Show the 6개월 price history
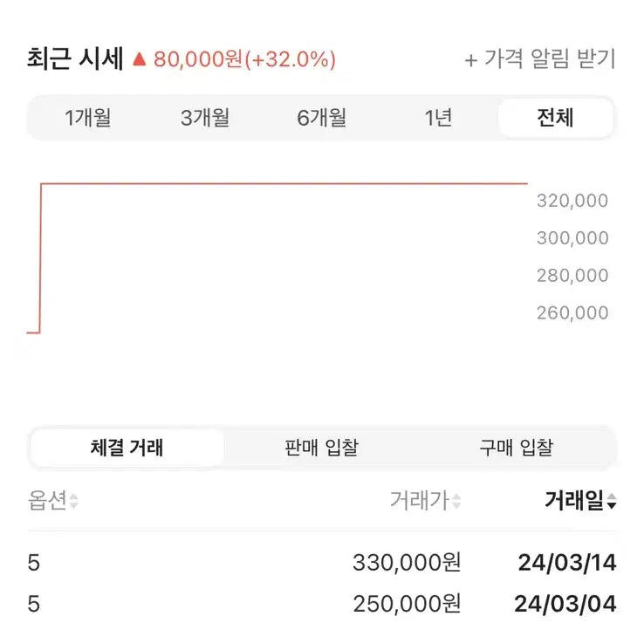 tap(321, 118)
